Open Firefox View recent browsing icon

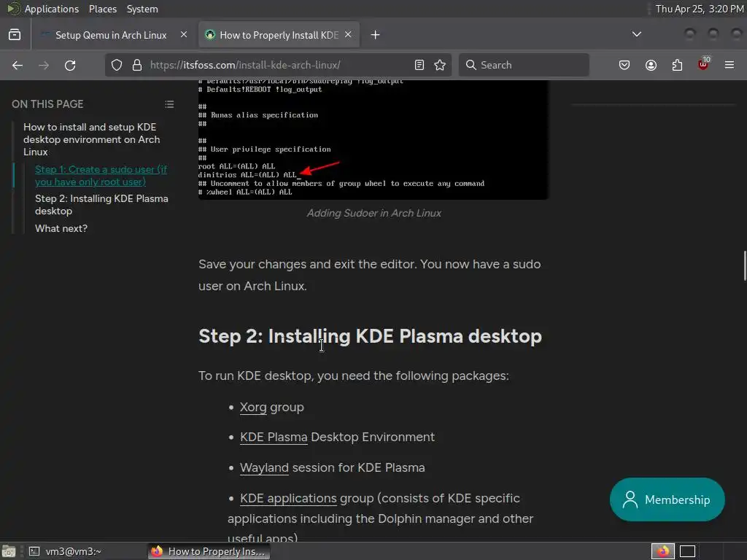point(15,35)
